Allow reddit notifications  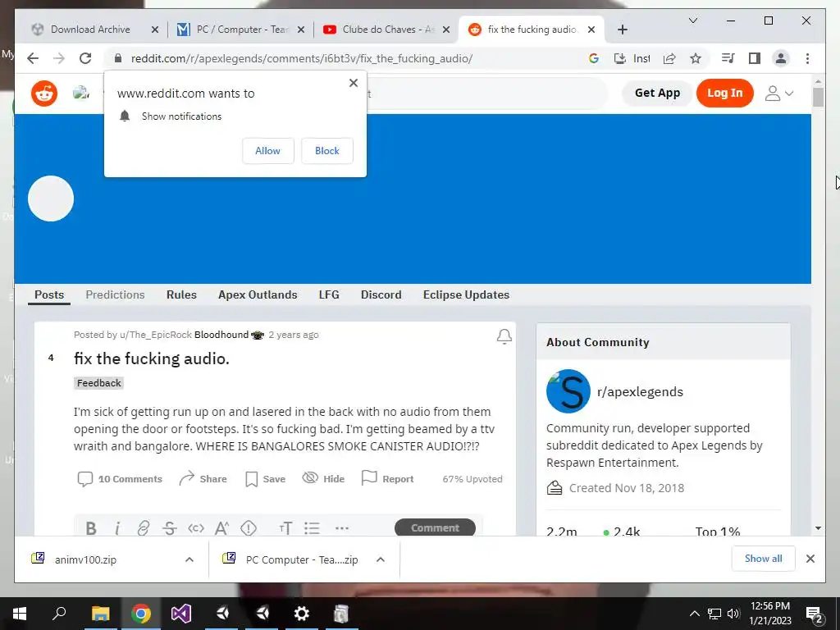pos(268,151)
